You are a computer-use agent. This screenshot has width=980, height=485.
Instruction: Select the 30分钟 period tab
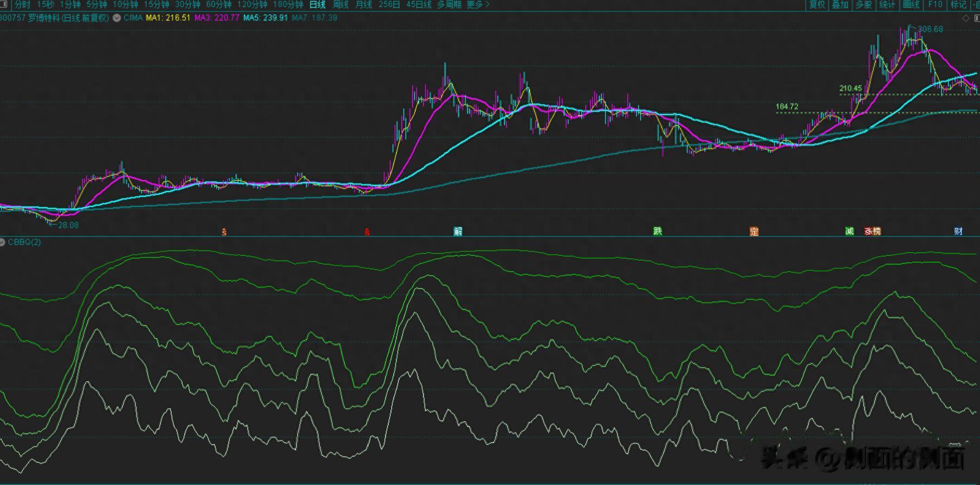click(x=188, y=4)
